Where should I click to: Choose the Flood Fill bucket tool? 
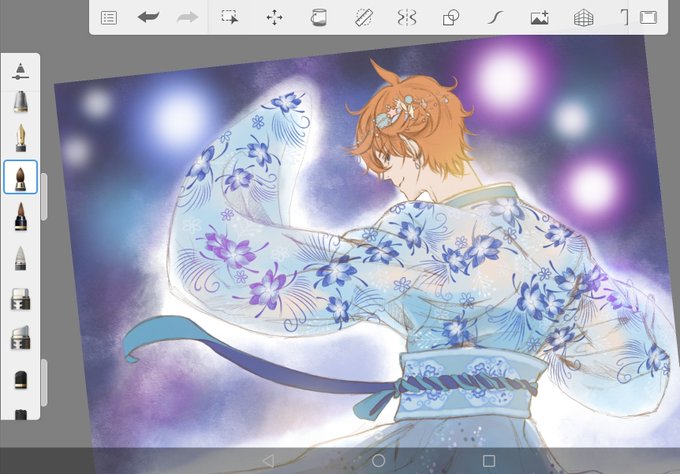click(318, 18)
